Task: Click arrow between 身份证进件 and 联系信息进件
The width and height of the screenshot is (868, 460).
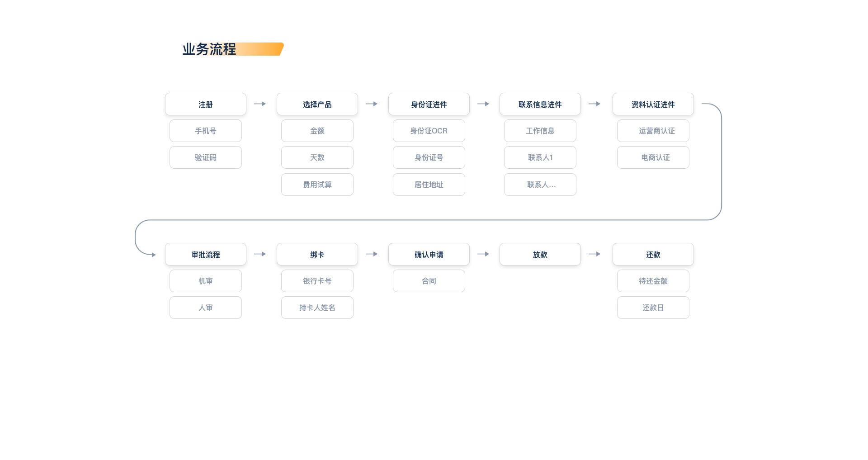Action: (x=483, y=104)
